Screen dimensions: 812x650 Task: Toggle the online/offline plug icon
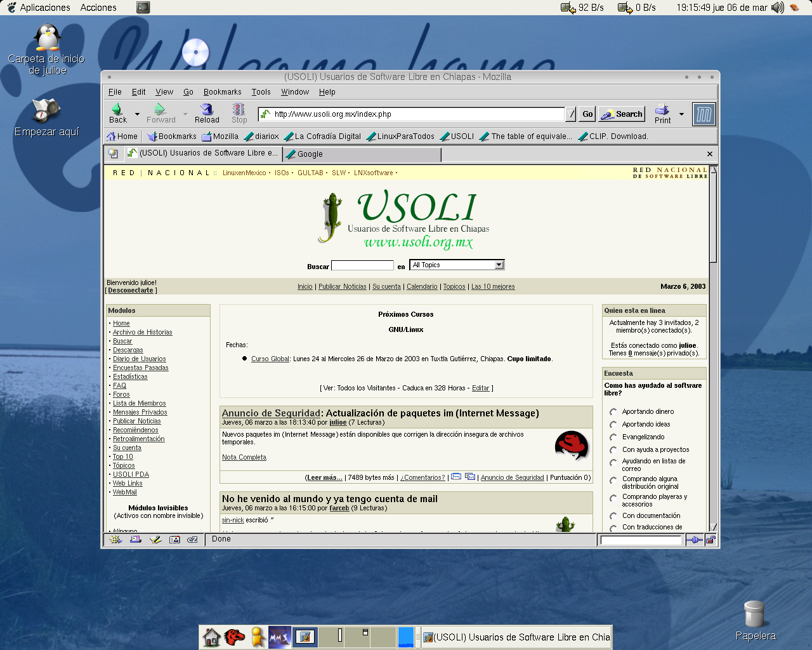695,540
